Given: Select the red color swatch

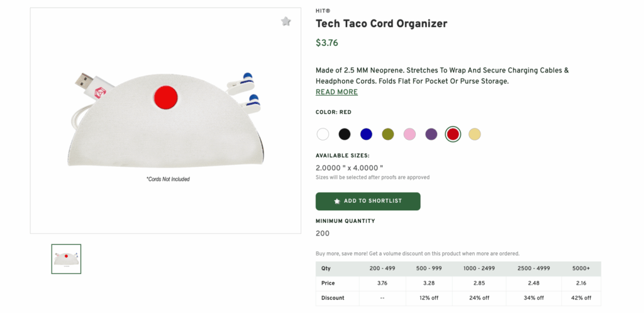Looking at the screenshot, I should 453,134.
